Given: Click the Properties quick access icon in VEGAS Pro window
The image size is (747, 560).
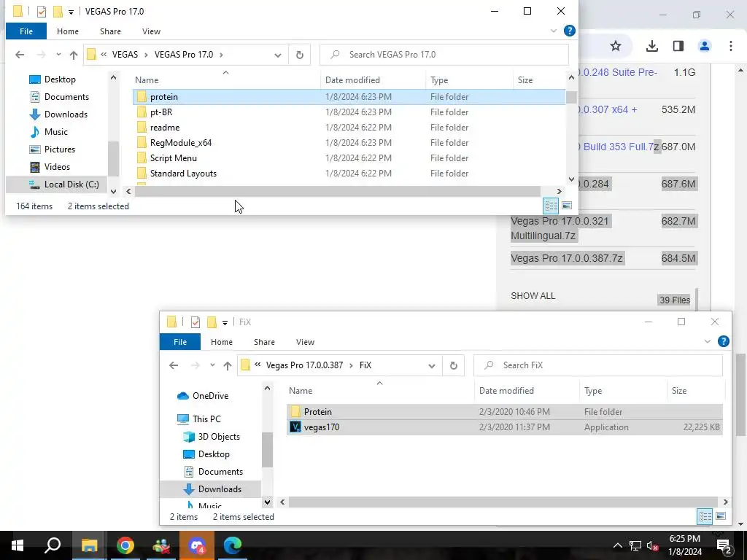Looking at the screenshot, I should [x=42, y=12].
